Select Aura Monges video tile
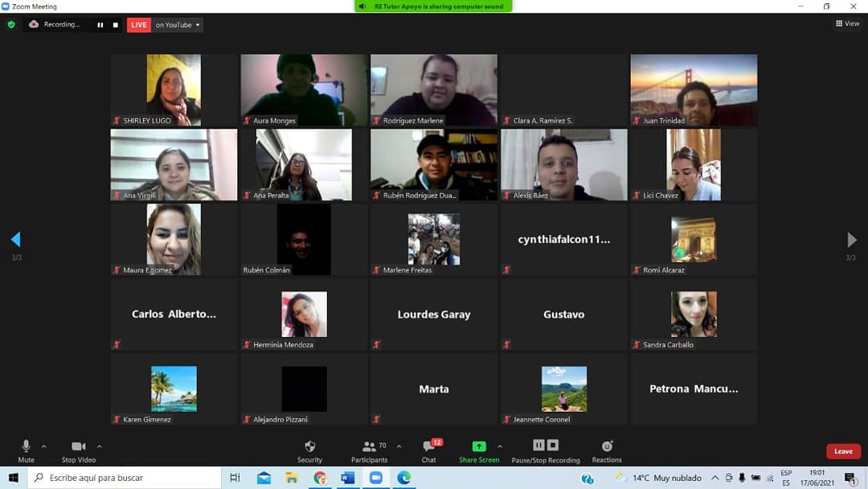Viewport: 868px width, 489px height. tap(304, 90)
